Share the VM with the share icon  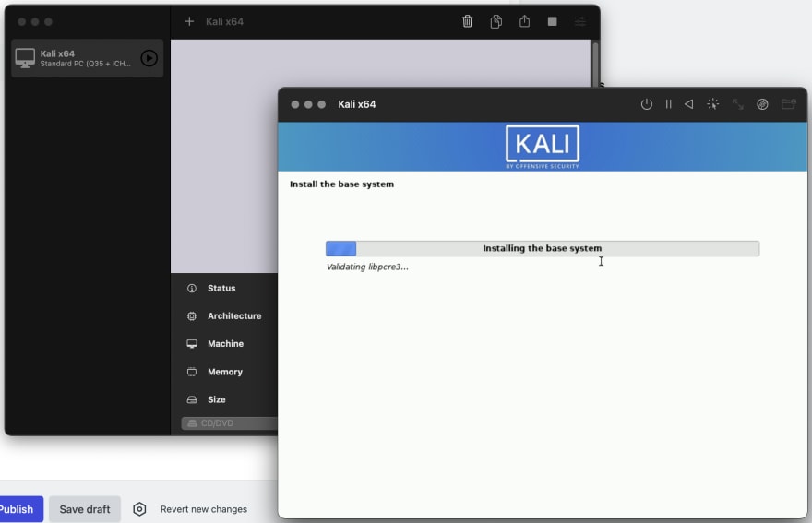tap(525, 20)
